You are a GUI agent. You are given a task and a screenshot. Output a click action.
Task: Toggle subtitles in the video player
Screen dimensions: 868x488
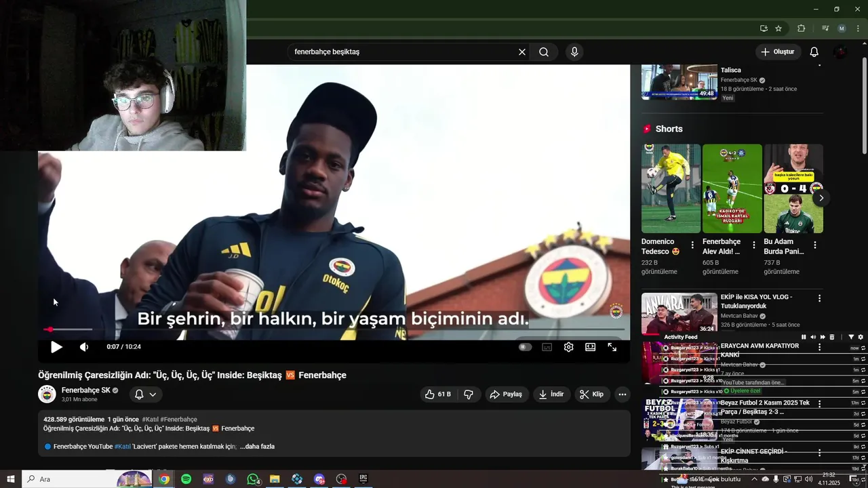547,347
